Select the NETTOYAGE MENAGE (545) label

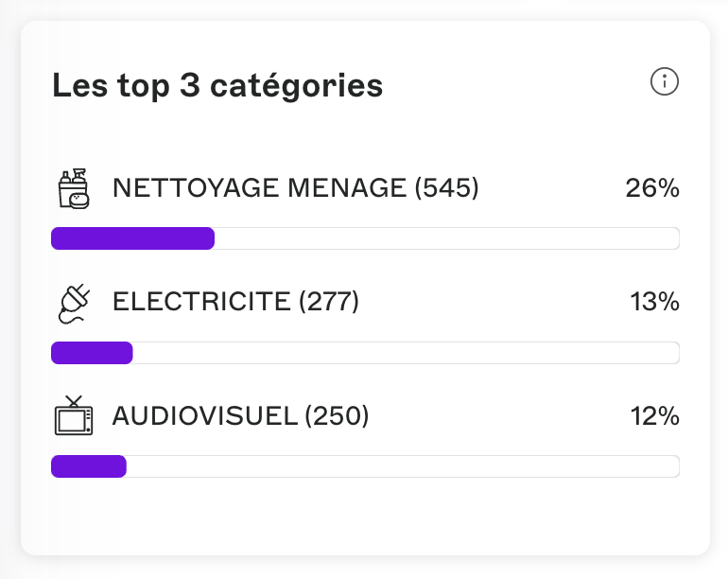(x=295, y=188)
